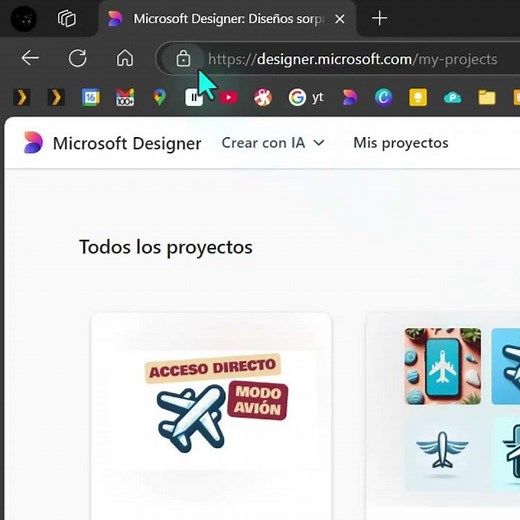
Task: Go to 'Mis proyectos'
Action: [x=400, y=143]
